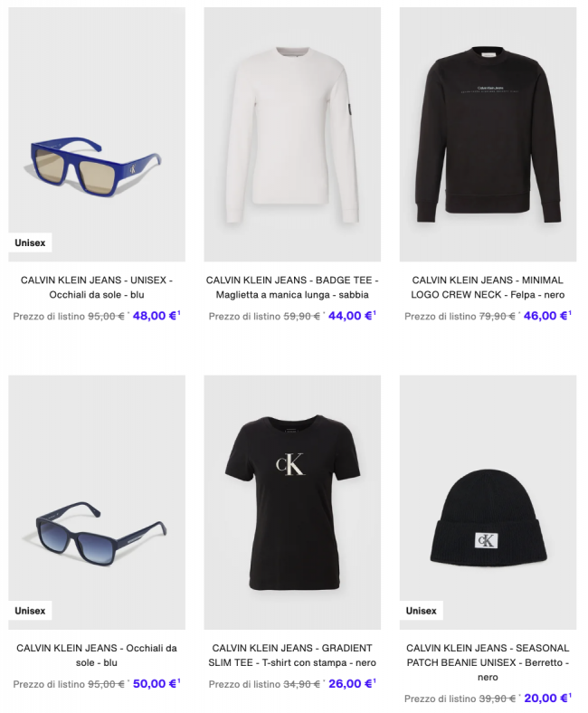
Task: Open the GRADIENT SLIM TEE T-shirt link
Action: [x=292, y=655]
